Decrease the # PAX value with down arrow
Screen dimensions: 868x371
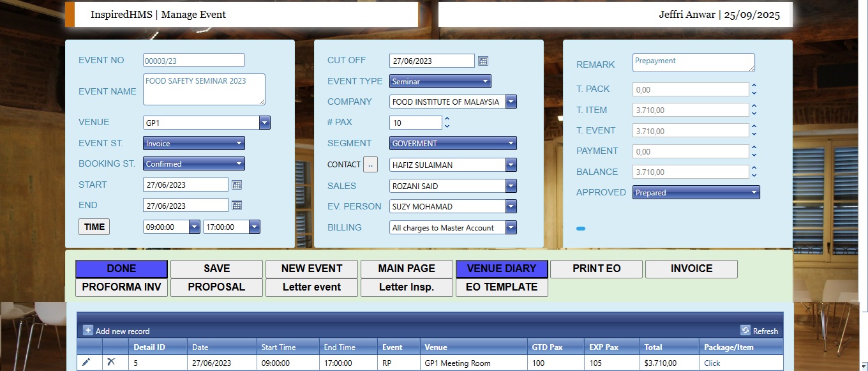click(x=447, y=126)
